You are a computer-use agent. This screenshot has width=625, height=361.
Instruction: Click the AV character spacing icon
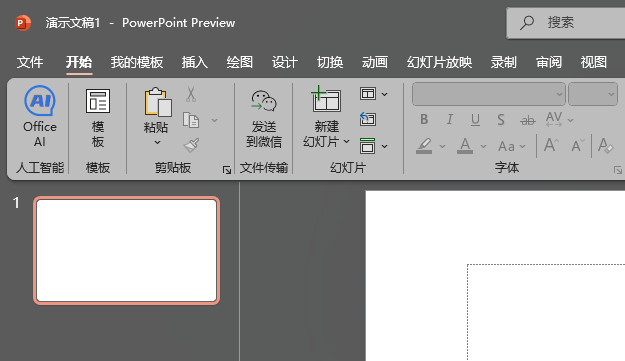tap(554, 120)
